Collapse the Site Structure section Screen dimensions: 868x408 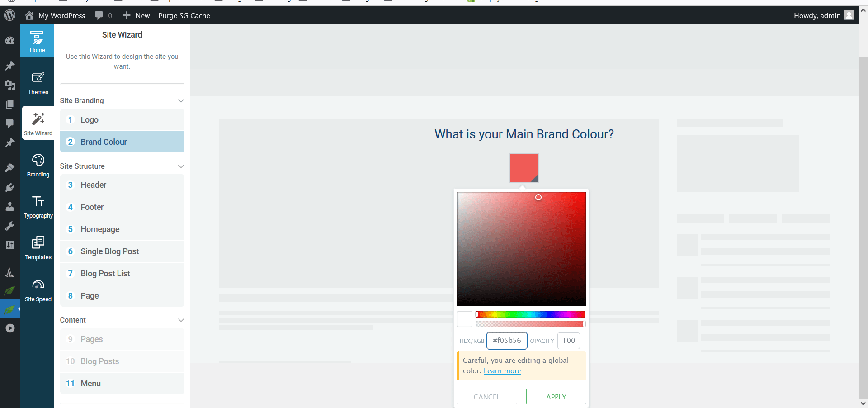click(x=181, y=166)
